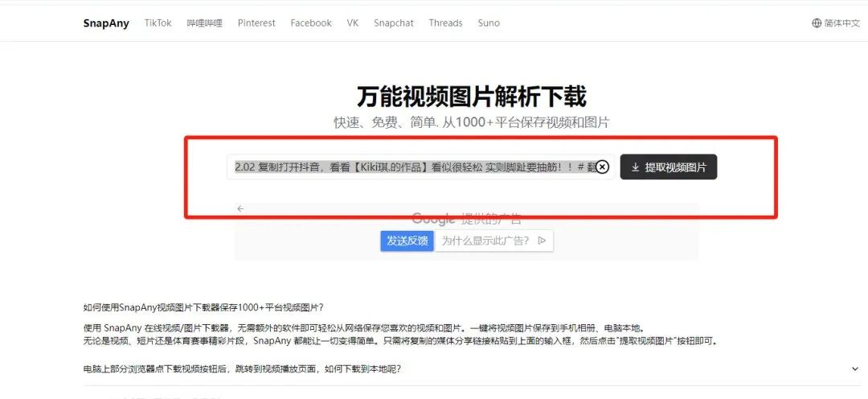
Task: Click the 提取视频图片 button
Action: [669, 167]
